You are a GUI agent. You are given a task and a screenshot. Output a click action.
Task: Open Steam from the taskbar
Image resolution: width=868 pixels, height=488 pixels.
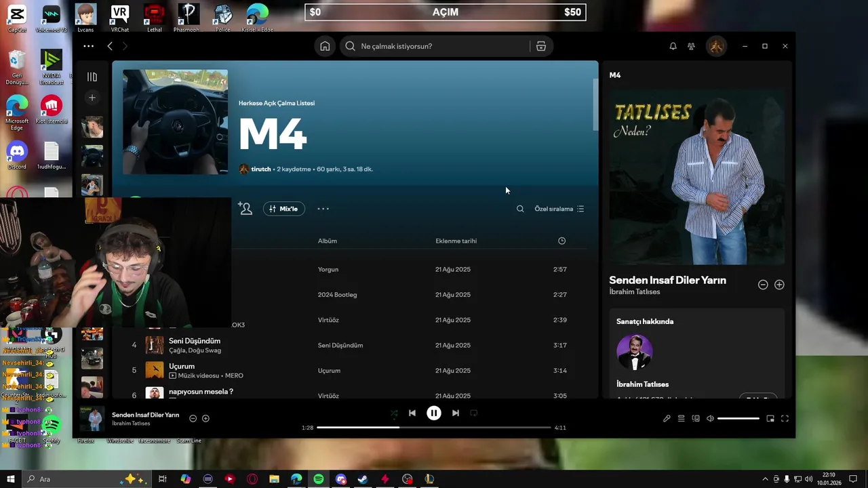tap(363, 479)
